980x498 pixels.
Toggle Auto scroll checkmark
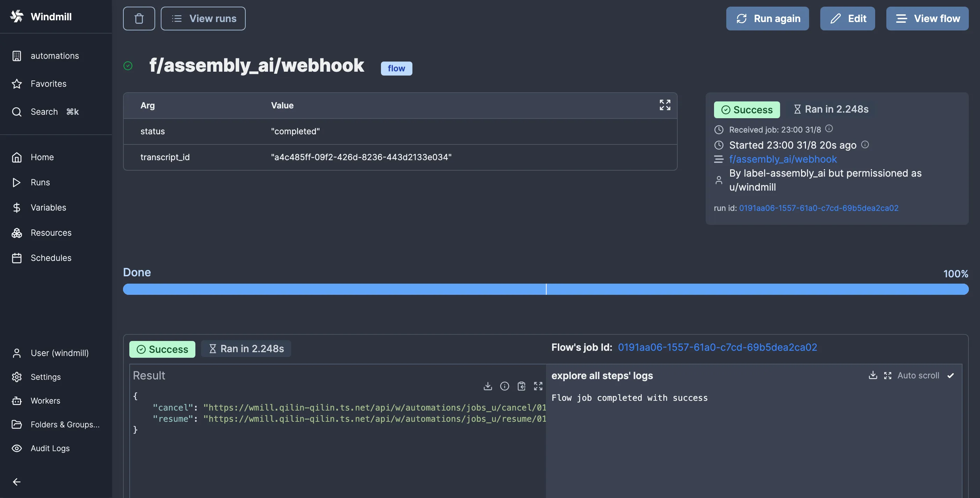[950, 376]
